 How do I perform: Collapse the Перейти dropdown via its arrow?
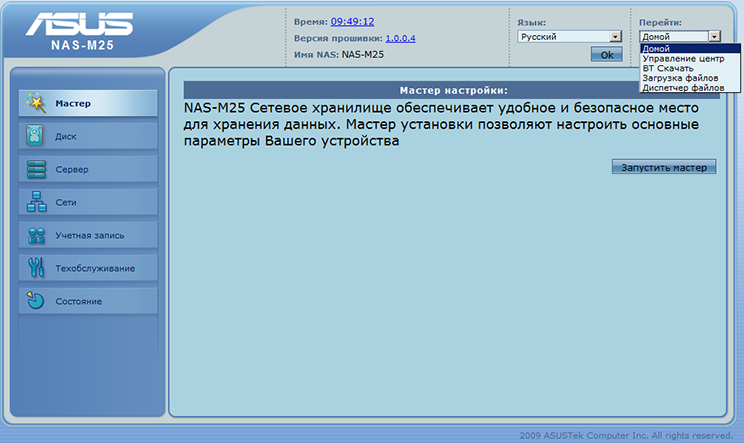pos(714,37)
